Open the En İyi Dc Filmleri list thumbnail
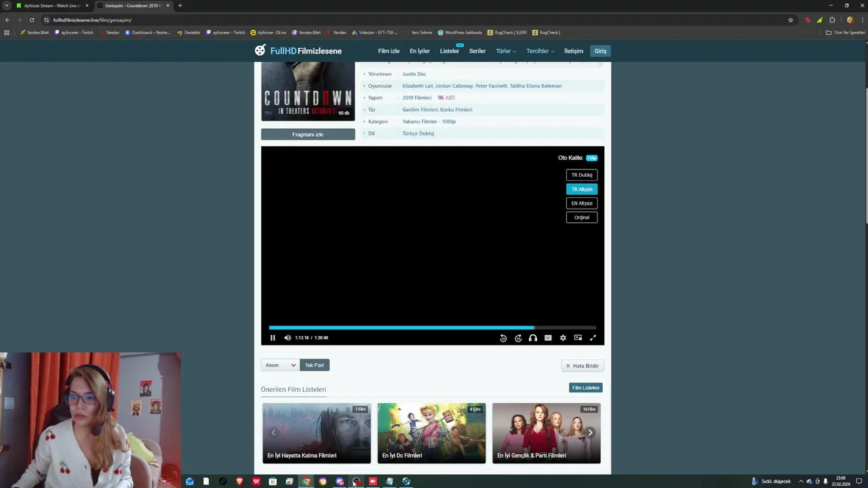Image resolution: width=868 pixels, height=488 pixels. coord(431,433)
